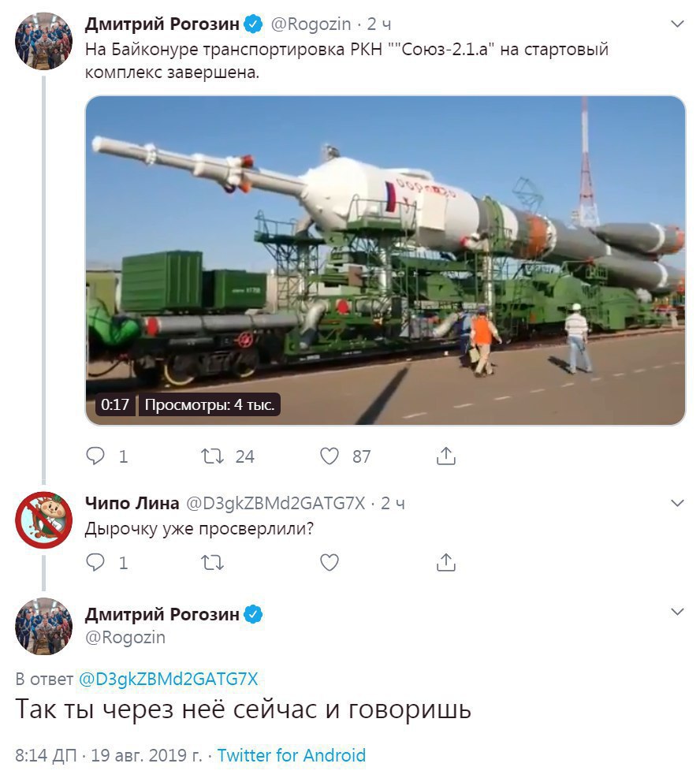700x782 pixels.
Task: Open the @Rogozin handle under the bottom reply
Action: 125,637
